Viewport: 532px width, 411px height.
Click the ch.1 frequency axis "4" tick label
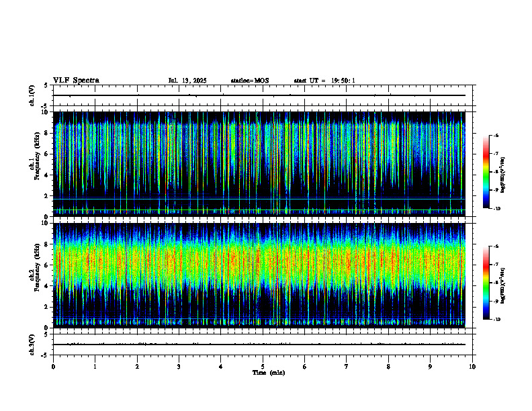(x=47, y=175)
